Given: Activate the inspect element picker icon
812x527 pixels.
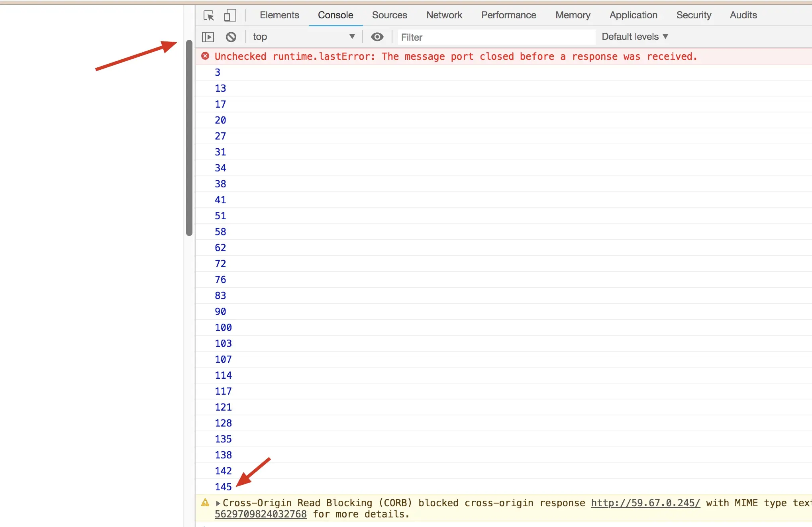Looking at the screenshot, I should coord(208,16).
